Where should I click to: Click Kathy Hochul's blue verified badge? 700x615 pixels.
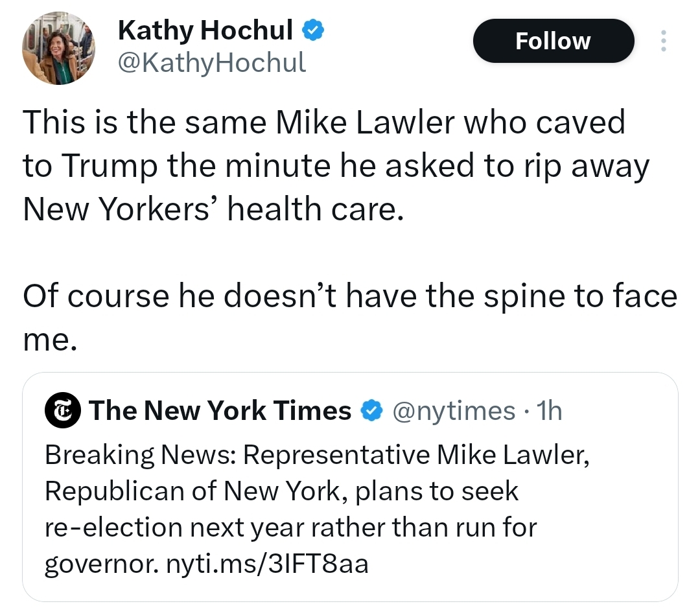(314, 29)
